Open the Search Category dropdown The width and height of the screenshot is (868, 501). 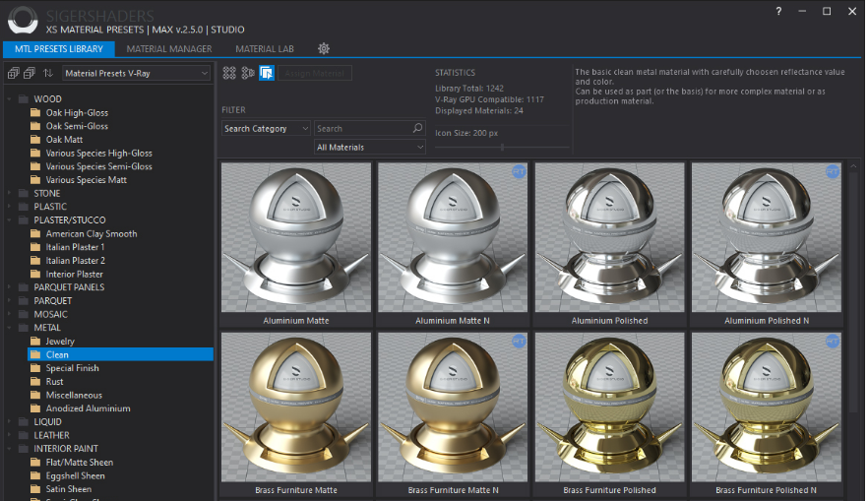click(x=266, y=128)
